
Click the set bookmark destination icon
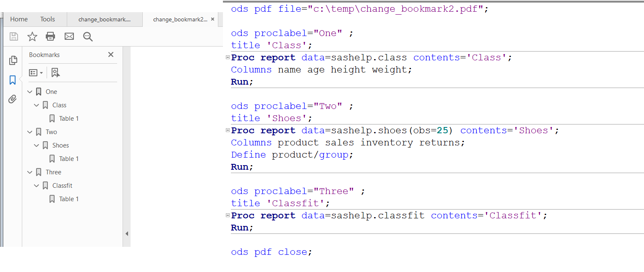pos(55,73)
